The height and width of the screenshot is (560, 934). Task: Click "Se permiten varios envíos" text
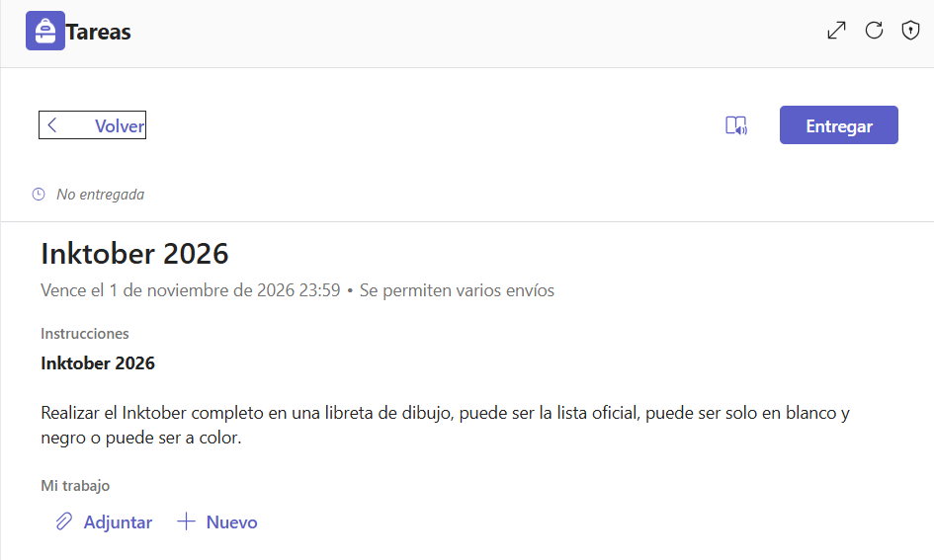click(x=457, y=290)
